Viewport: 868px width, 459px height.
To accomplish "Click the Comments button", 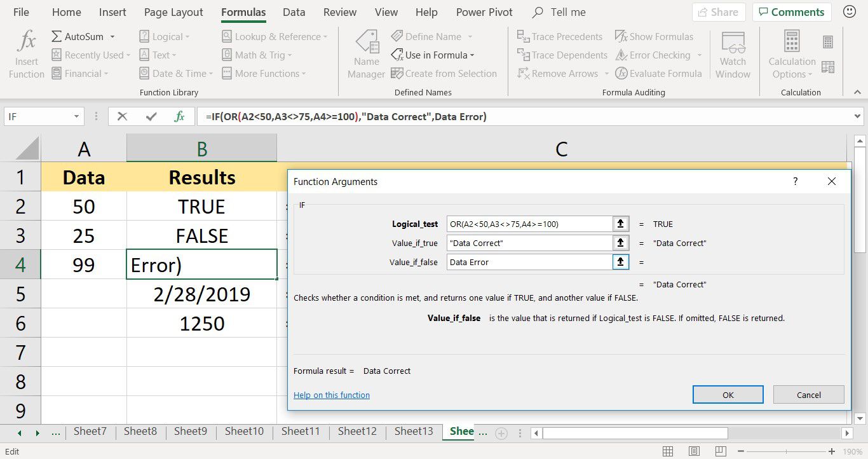I will coord(791,12).
